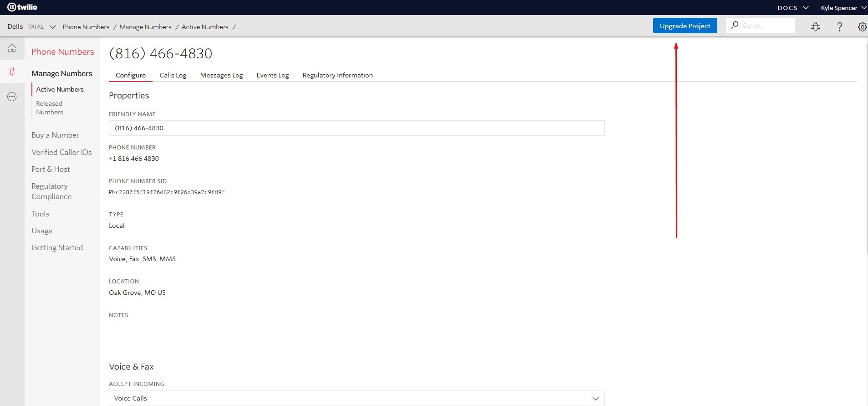Switch to the Calls Log tab
This screenshot has width=868, height=406.
pos(173,75)
